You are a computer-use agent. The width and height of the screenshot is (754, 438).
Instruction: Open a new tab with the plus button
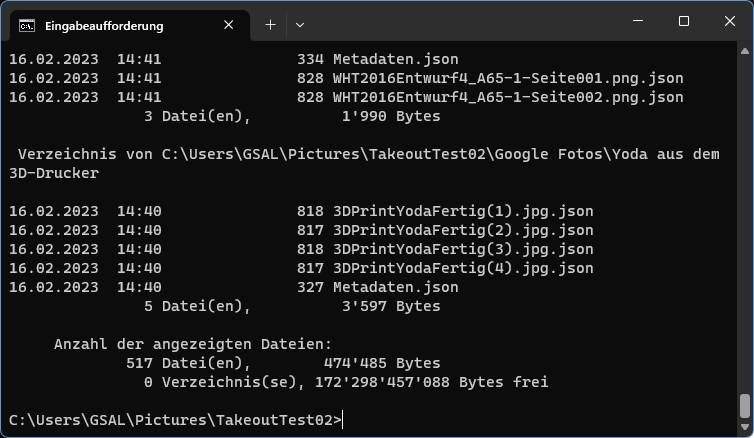[270, 24]
